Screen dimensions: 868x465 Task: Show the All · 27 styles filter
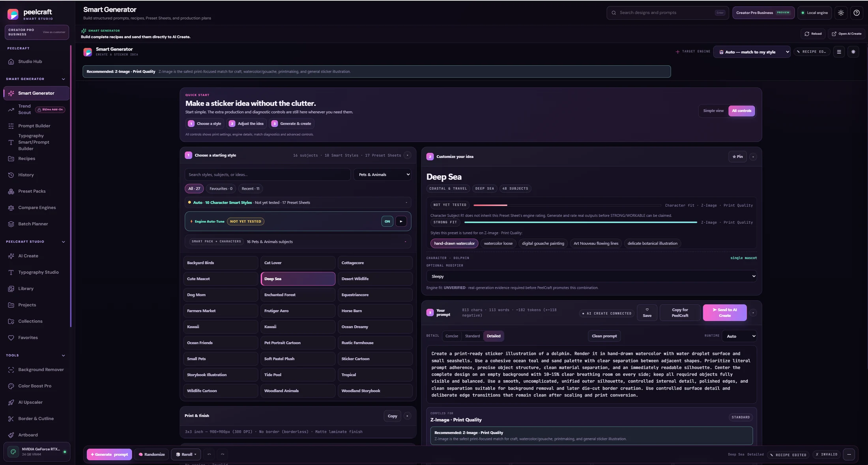(x=194, y=189)
